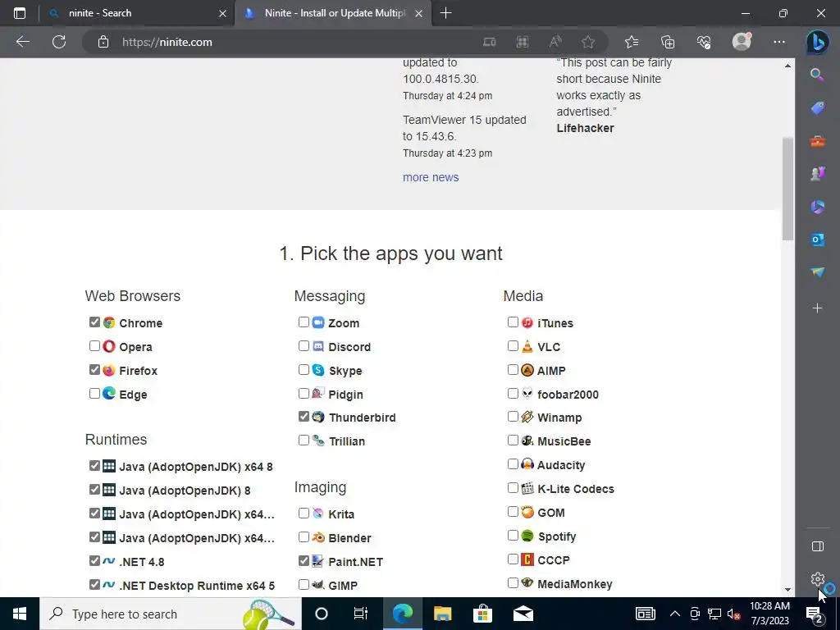Click the page vertical scrollbar thumb
Image resolution: width=840 pixels, height=630 pixels.
[787, 189]
